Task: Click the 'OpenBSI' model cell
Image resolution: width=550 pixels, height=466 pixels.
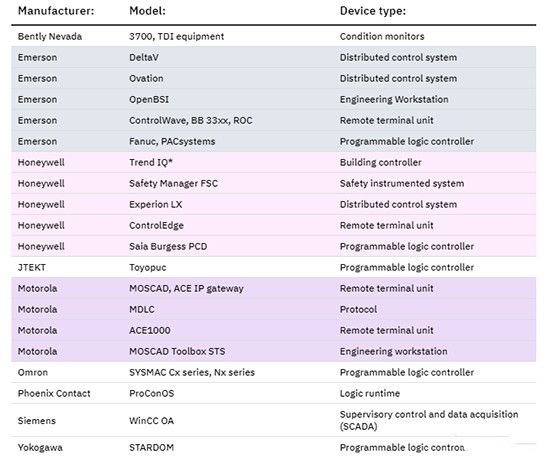Action: tap(149, 100)
